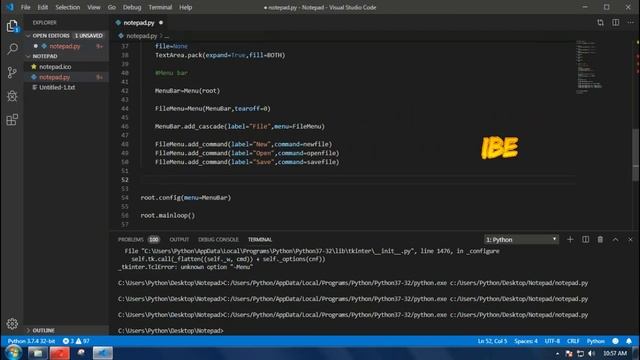Viewport: 640px width, 360px height.
Task: Open red application on taskbar
Action: tap(60, 353)
